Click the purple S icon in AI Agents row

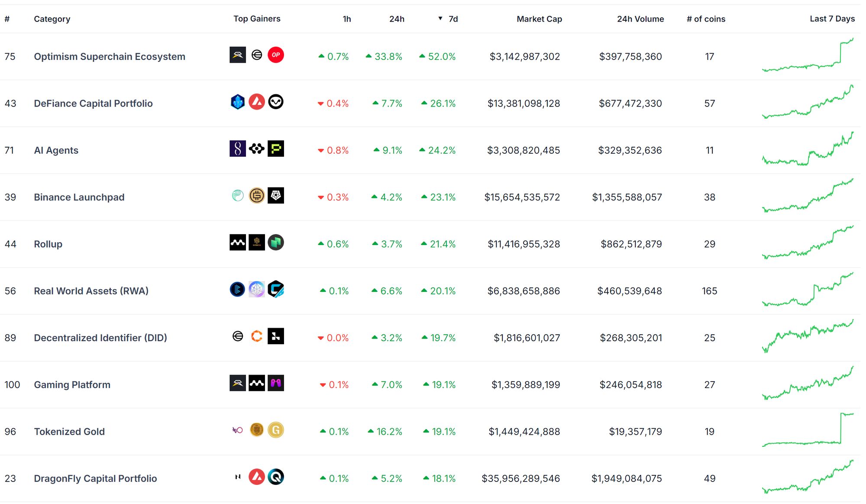237,149
